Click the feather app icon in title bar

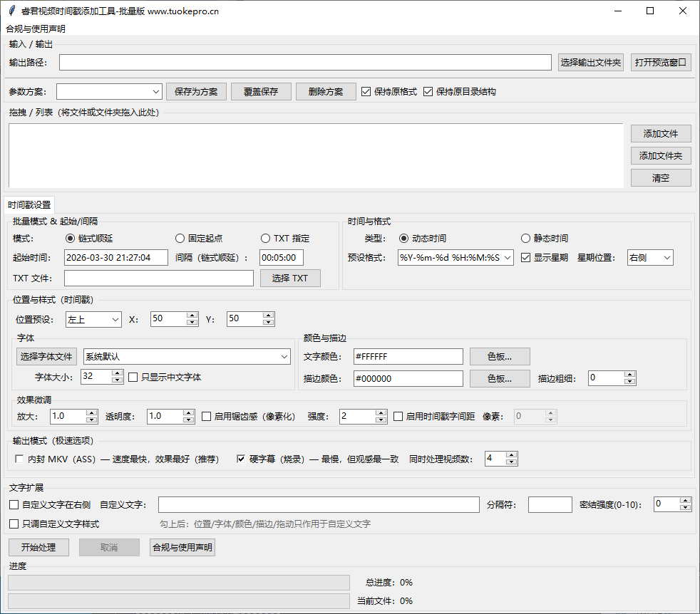(x=11, y=11)
